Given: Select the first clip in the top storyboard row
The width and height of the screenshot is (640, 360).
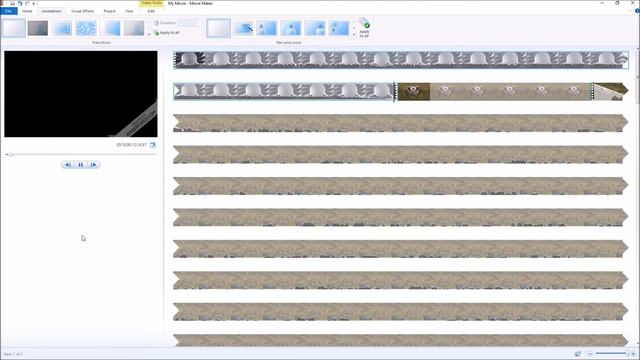Looking at the screenshot, I should tap(401, 60).
